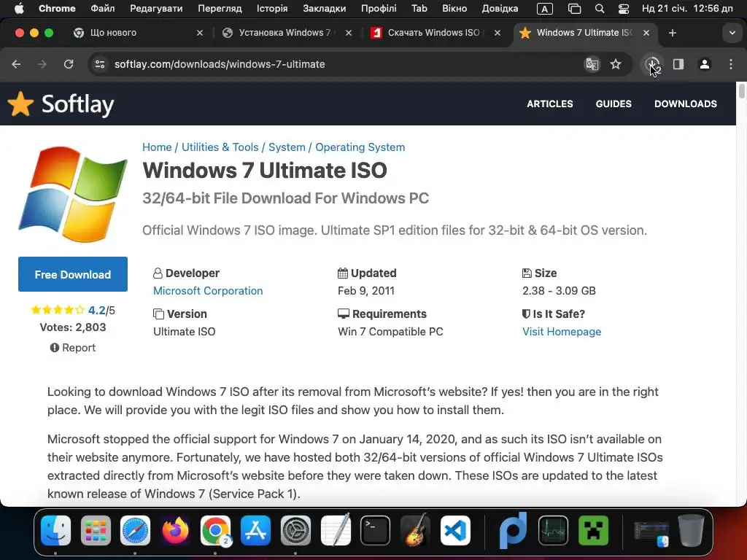
Task: Open the Довідка menu
Action: pos(500,8)
